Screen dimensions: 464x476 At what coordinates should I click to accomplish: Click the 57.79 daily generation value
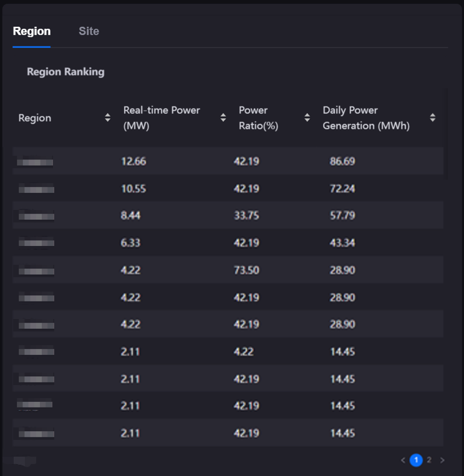(x=342, y=216)
